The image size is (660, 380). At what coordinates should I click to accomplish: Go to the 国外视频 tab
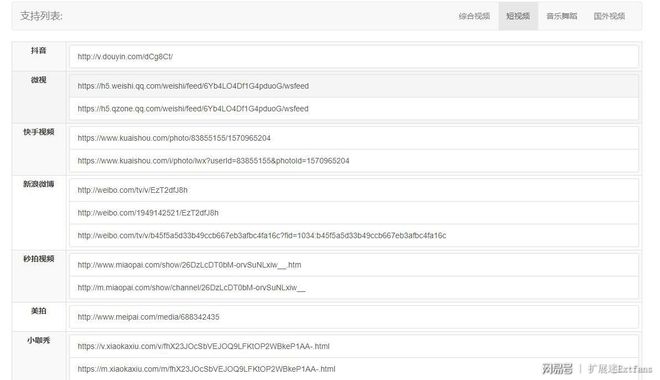609,16
